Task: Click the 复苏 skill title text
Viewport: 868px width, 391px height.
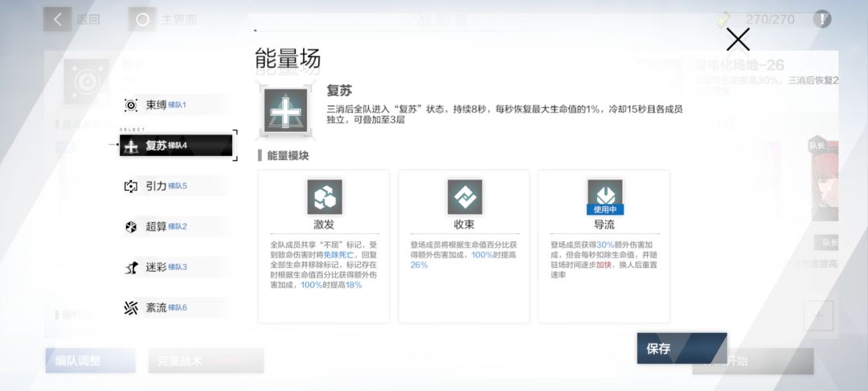Action: (339, 91)
